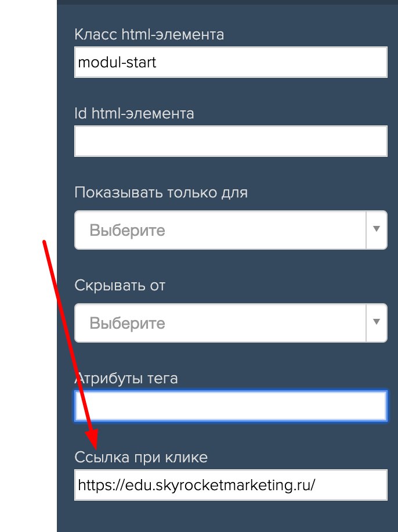Click the triangle arrow of Скрывать от selector
The height and width of the screenshot is (532, 398).
click(x=377, y=322)
